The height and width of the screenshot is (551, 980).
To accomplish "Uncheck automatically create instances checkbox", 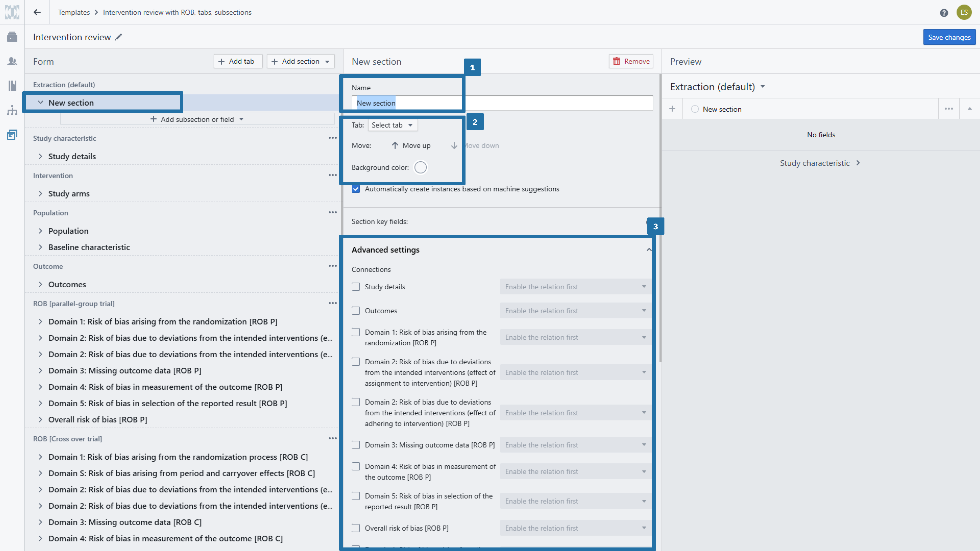I will 356,189.
